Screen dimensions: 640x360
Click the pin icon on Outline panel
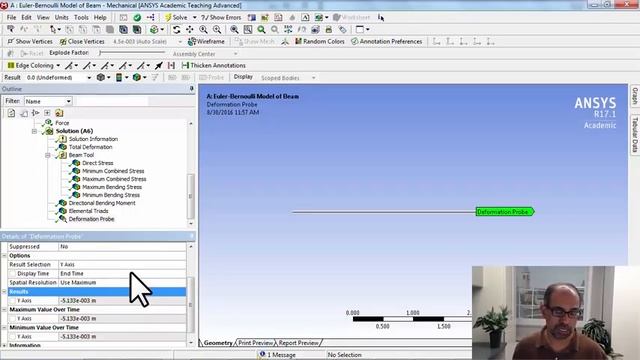point(191,89)
